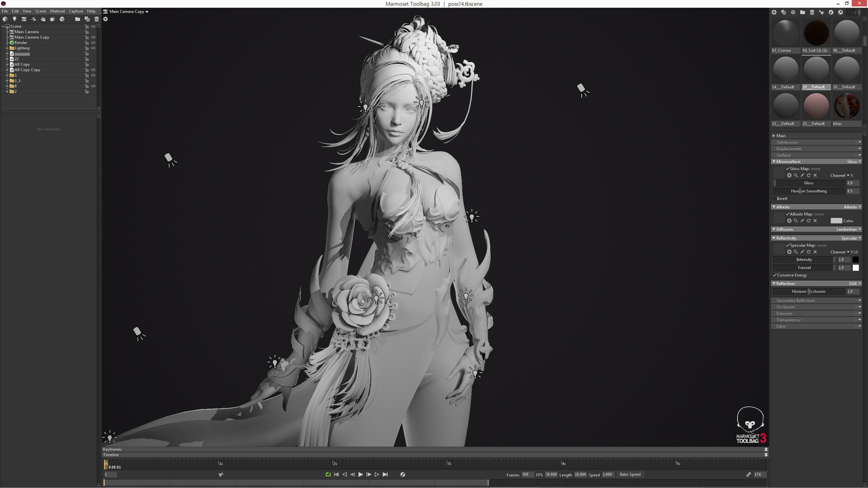This screenshot has width=868, height=488.
Task: Open settings gear for the Gloss Map
Action: pyautogui.click(x=789, y=175)
